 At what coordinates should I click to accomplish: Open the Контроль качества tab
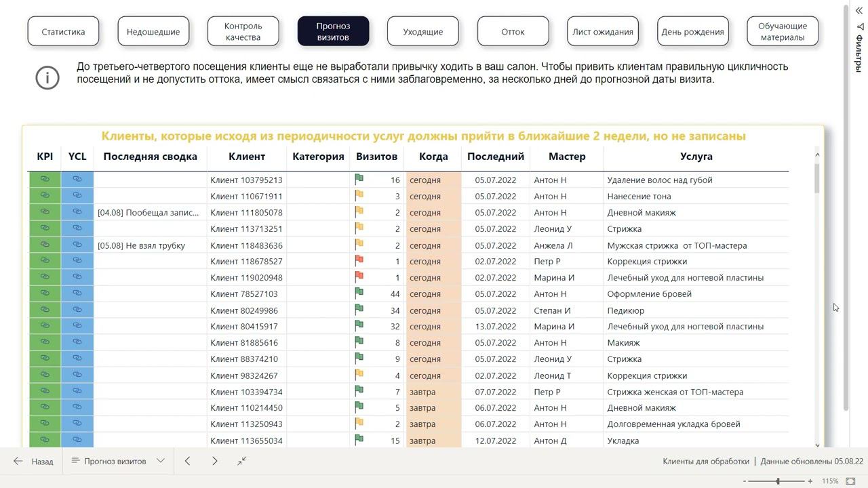click(x=243, y=32)
